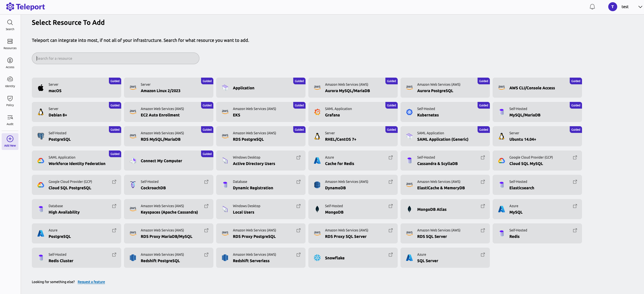The height and width of the screenshot is (294, 644).
Task: Pick the SAML Application Grafana tile
Action: coord(353,112)
